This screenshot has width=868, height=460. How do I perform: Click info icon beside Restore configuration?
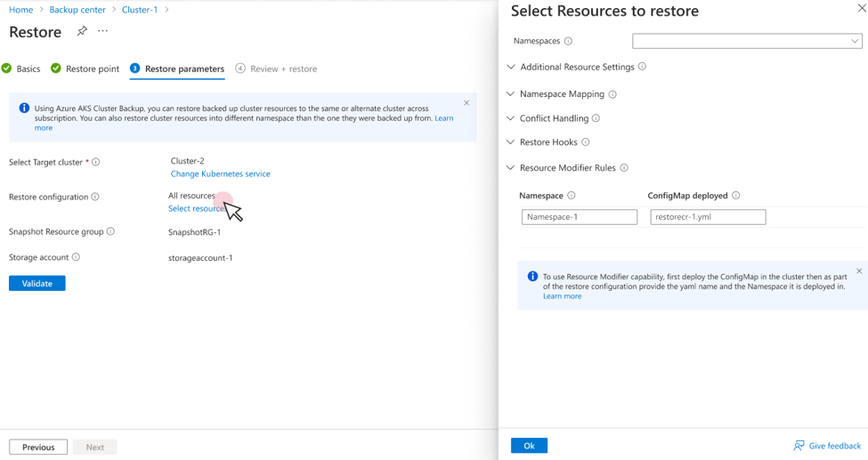pyautogui.click(x=95, y=197)
